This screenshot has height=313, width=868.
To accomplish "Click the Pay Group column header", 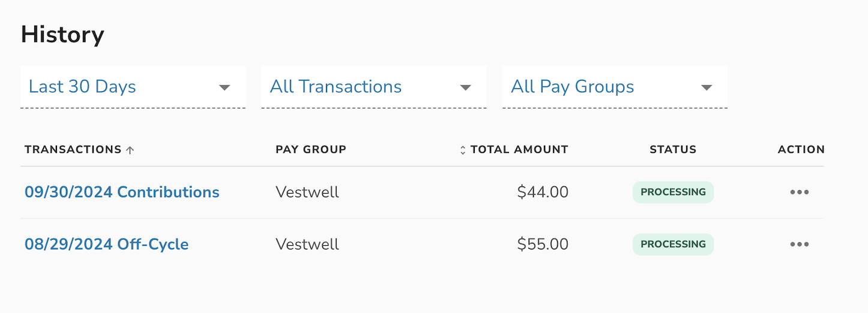I will click(x=311, y=150).
